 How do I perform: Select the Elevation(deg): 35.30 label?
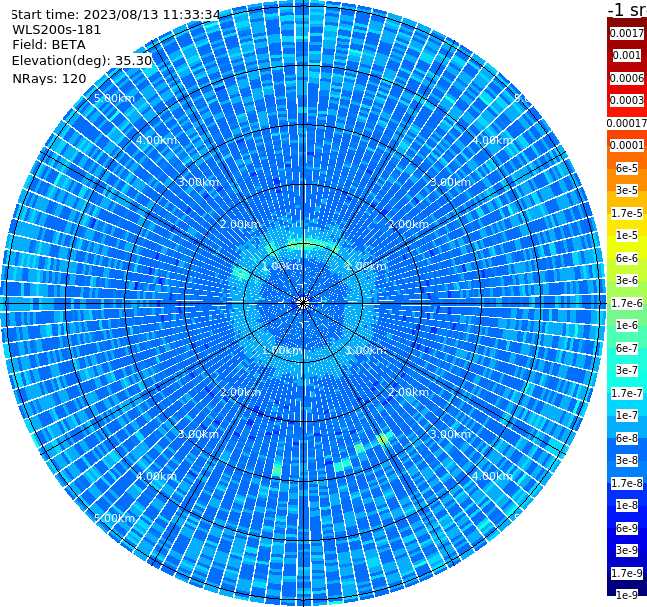pos(82,61)
